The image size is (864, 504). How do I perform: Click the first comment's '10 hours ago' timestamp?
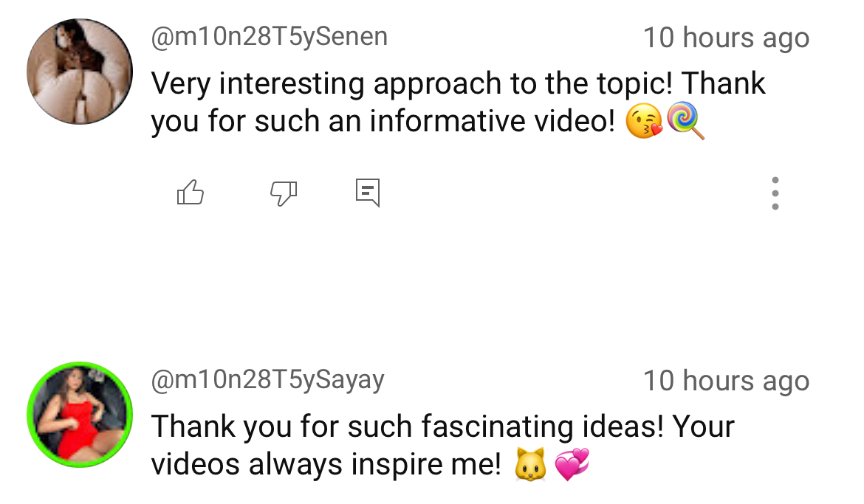(726, 38)
